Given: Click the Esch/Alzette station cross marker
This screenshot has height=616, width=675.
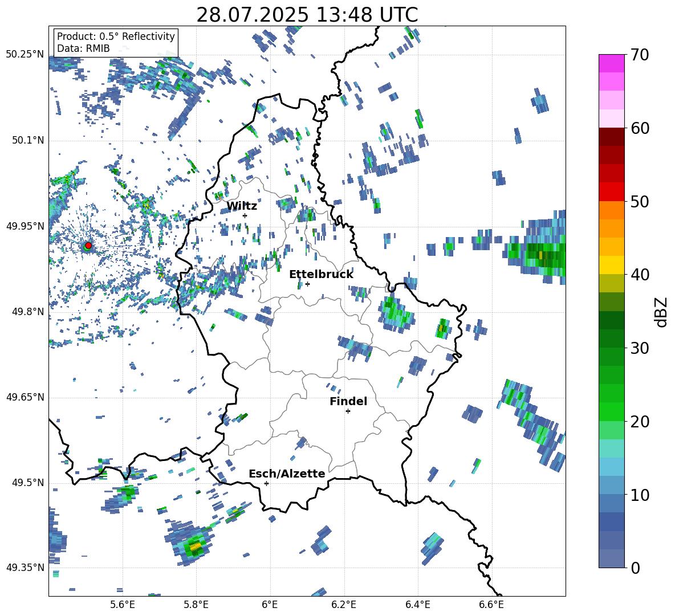Looking at the screenshot, I should pos(266,483).
